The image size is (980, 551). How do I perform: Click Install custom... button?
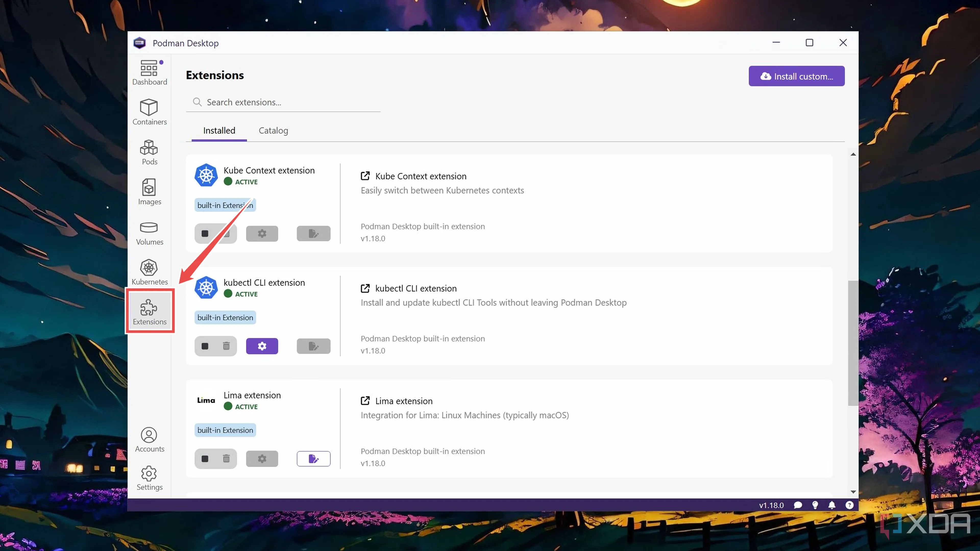pos(796,76)
